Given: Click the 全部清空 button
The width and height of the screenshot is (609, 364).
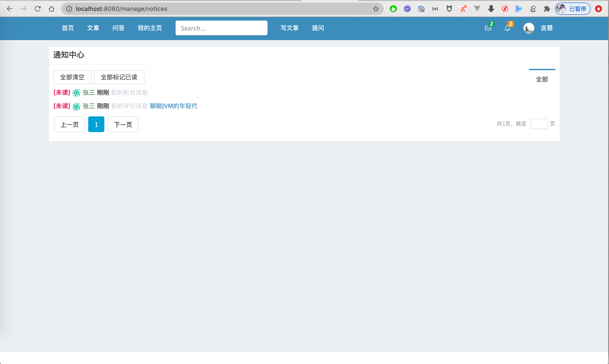Looking at the screenshot, I should click(x=72, y=77).
